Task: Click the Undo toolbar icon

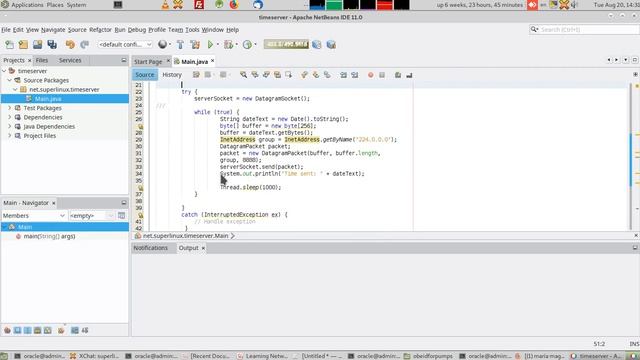Action: [70, 44]
